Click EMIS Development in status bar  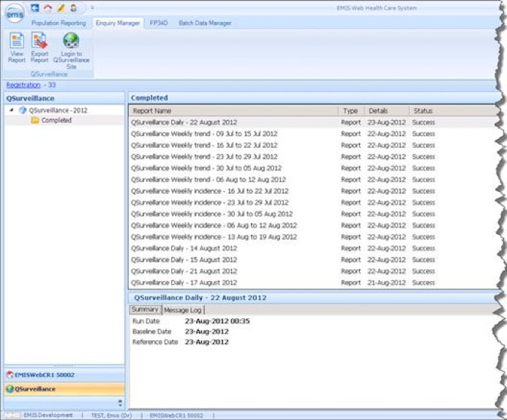(48, 415)
